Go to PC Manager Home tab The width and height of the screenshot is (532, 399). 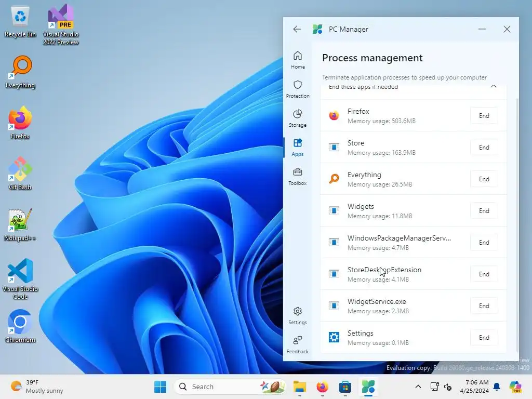[298, 60]
